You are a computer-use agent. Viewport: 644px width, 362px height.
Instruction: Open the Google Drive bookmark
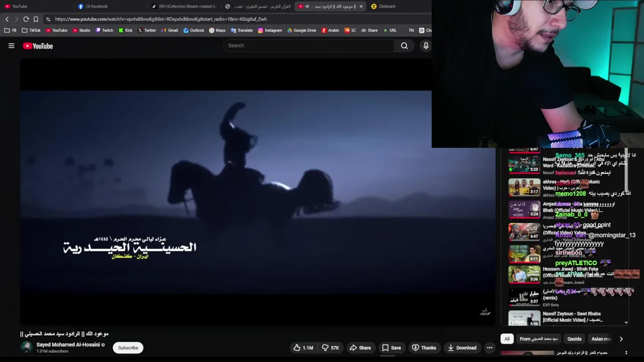(301, 30)
